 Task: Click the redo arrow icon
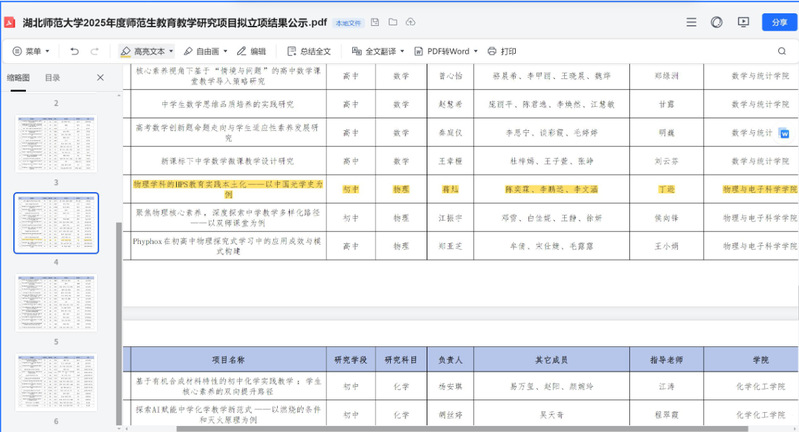(x=96, y=51)
